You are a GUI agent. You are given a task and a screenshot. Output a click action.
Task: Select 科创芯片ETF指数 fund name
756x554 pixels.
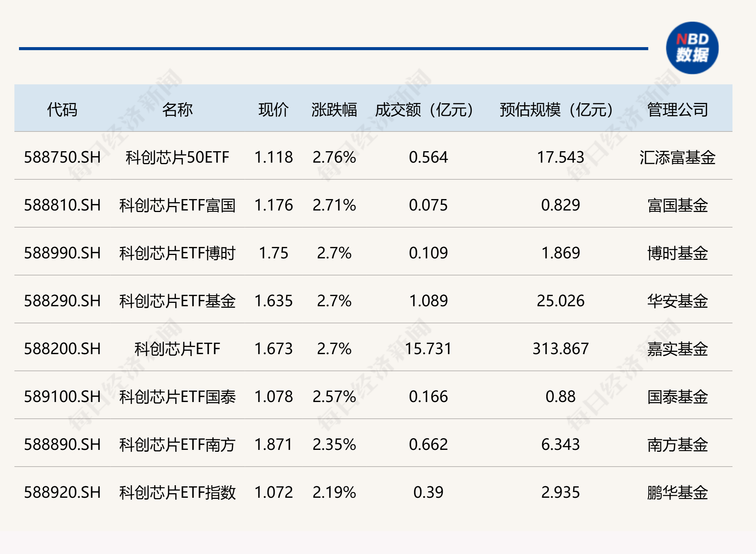[x=177, y=492]
